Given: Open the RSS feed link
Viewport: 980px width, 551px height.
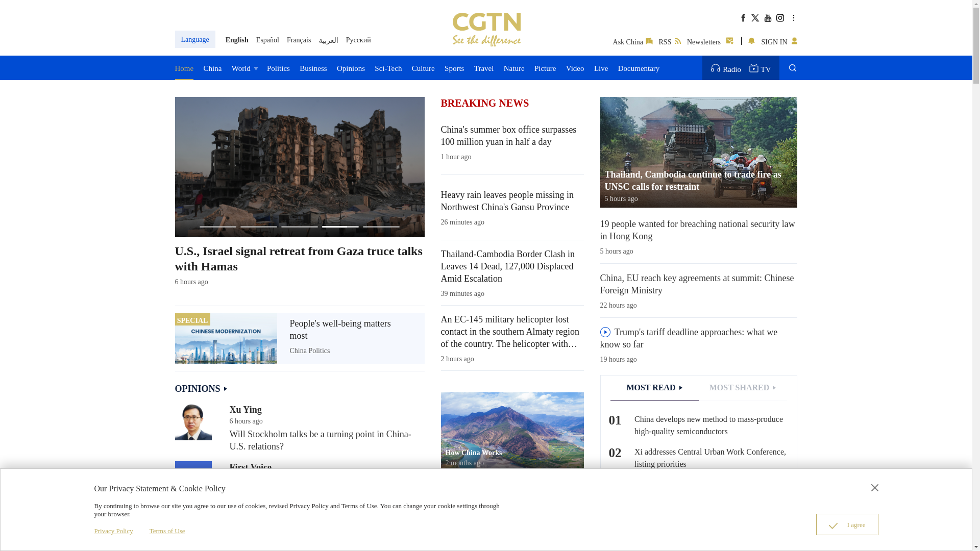Looking at the screenshot, I should (670, 42).
